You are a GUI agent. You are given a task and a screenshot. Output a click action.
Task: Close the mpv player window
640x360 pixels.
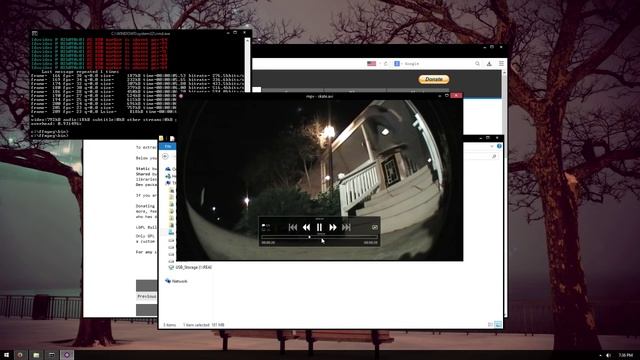(456, 96)
